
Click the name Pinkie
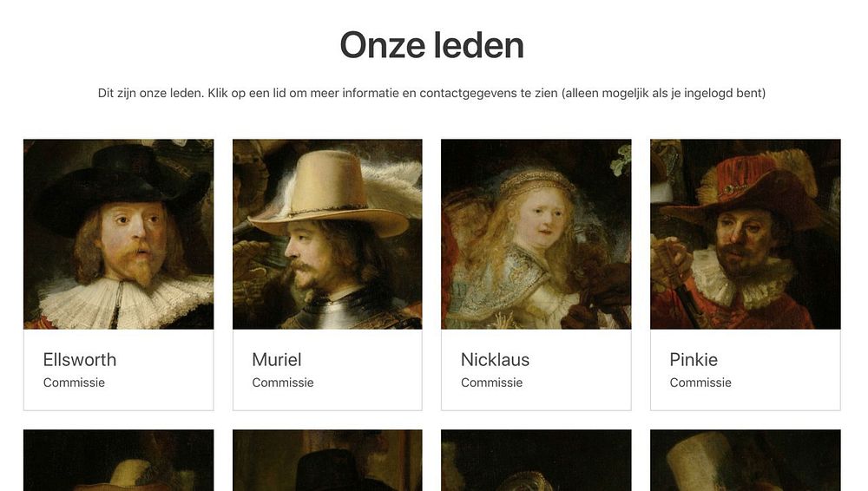pyautogui.click(x=694, y=360)
